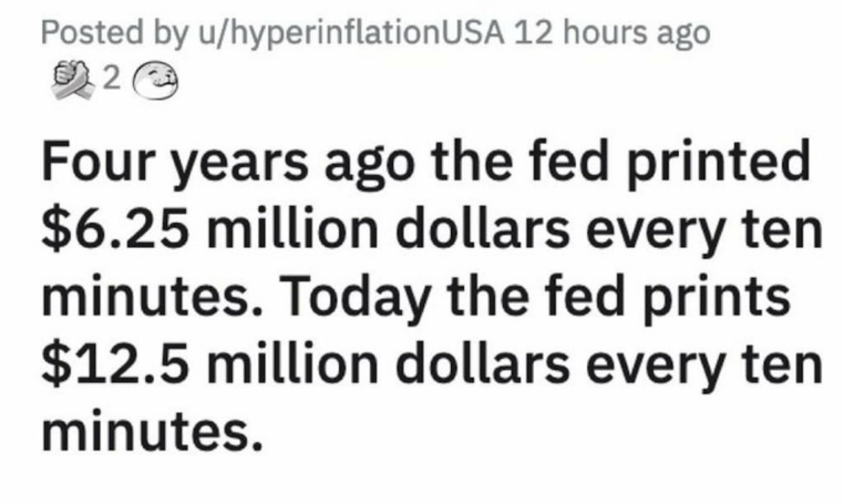
Task: Click the seal award icon
Action: coord(155,80)
